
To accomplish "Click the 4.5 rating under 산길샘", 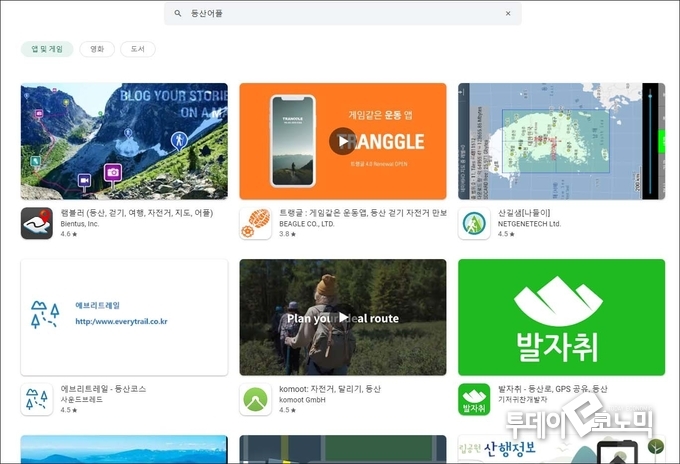I will pyautogui.click(x=506, y=234).
